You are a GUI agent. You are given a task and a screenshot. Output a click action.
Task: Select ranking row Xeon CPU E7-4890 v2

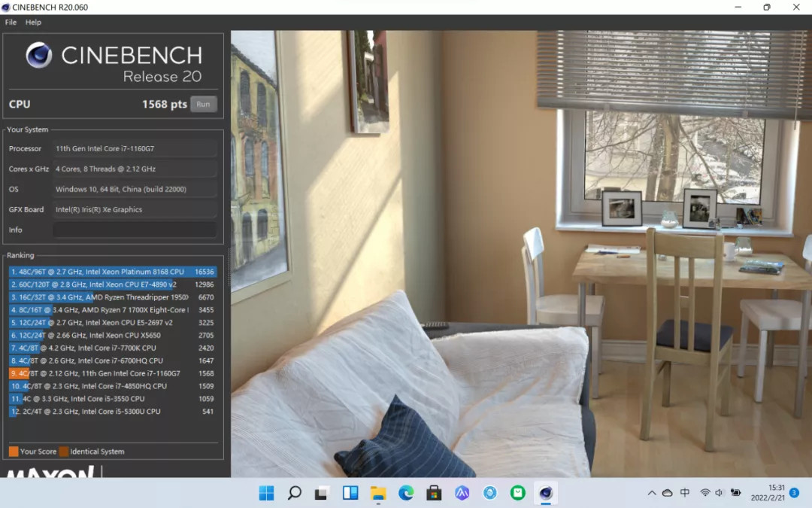click(112, 284)
